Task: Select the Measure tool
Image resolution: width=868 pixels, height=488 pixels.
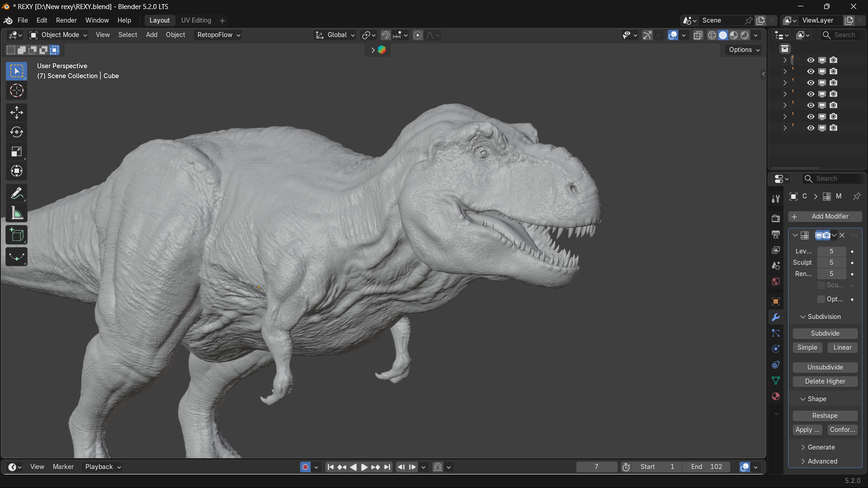Action: click(x=17, y=213)
